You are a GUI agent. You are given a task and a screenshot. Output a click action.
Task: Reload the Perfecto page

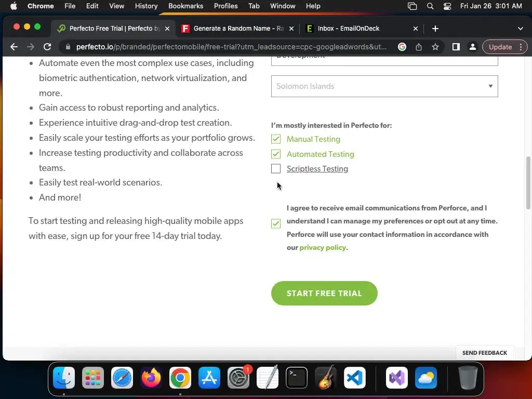click(47, 47)
